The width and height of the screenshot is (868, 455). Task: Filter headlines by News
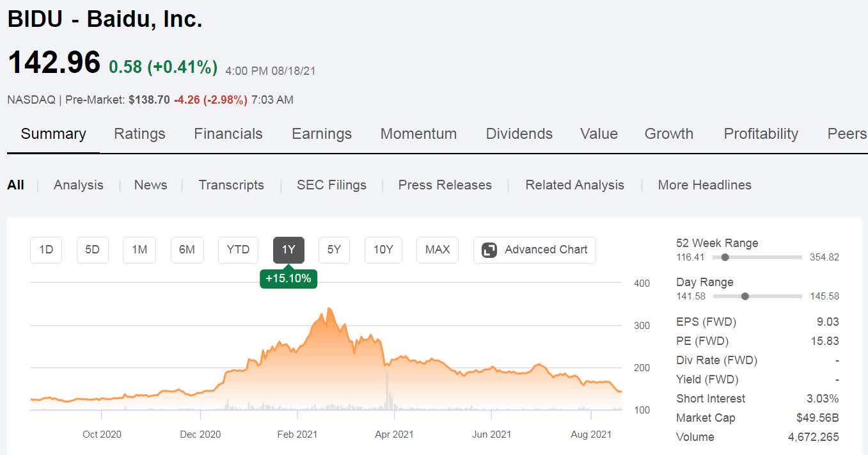pos(150,185)
